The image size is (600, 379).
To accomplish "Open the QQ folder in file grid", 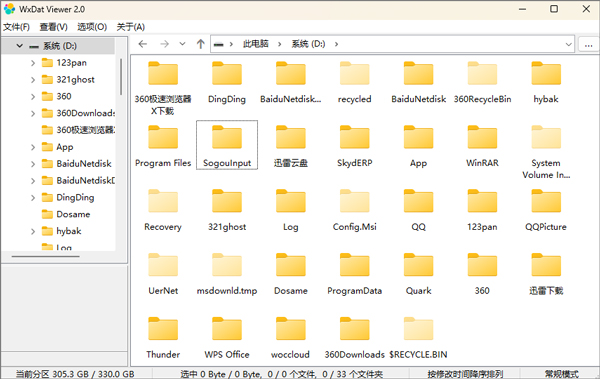I will coord(419,201).
